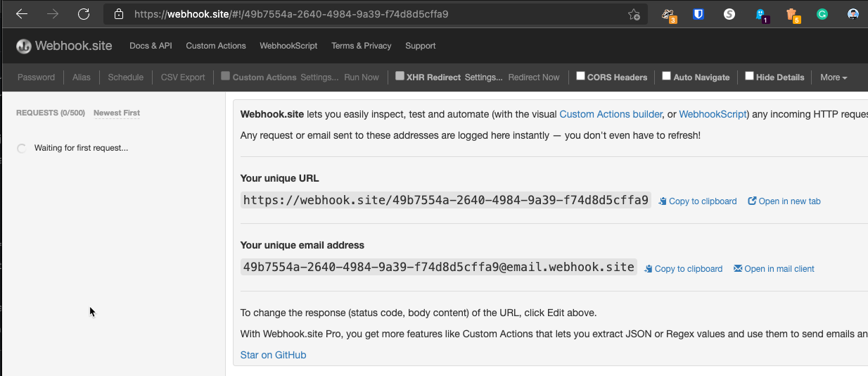Toggle the XHR Redirect checkbox
Viewport: 868px width, 376px height.
(x=400, y=76)
